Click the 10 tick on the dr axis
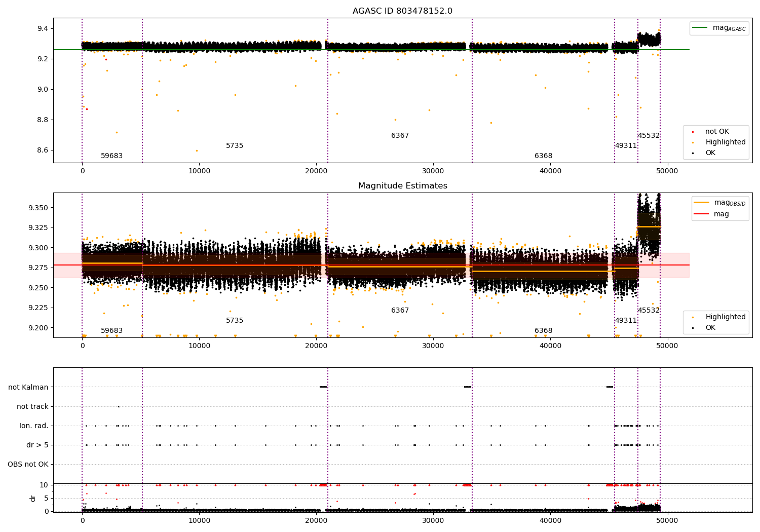The width and height of the screenshot is (760, 532). point(44,485)
